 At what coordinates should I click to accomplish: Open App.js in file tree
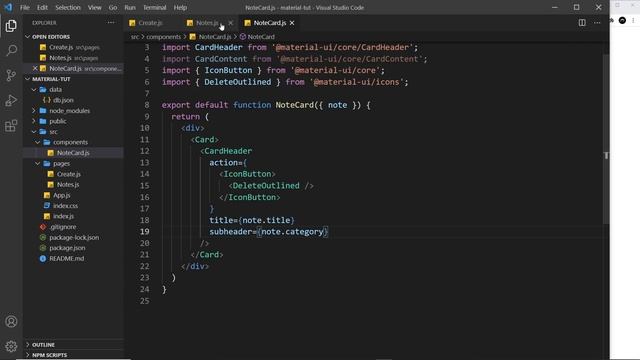62,195
